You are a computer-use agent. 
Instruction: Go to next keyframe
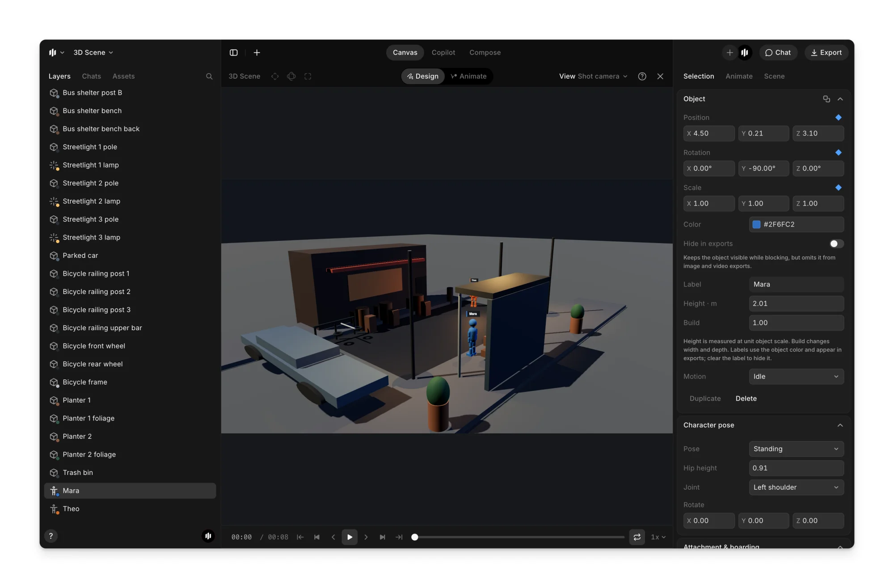click(383, 537)
